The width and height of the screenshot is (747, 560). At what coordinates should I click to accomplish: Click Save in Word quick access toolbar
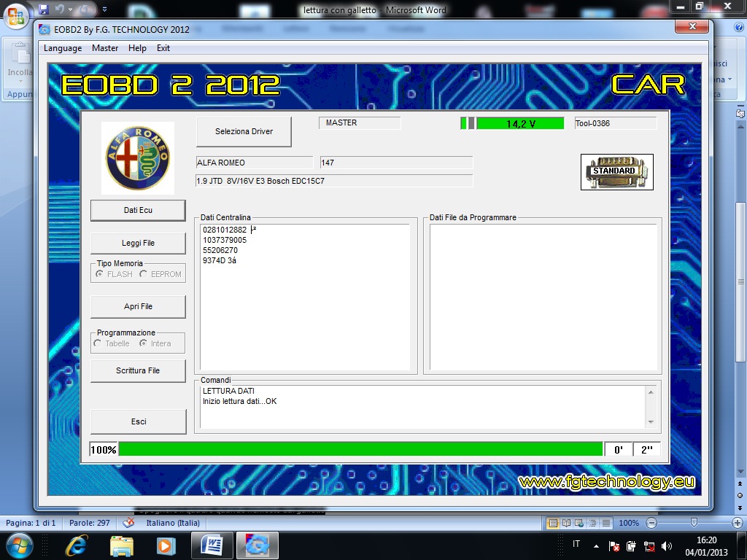(44, 9)
